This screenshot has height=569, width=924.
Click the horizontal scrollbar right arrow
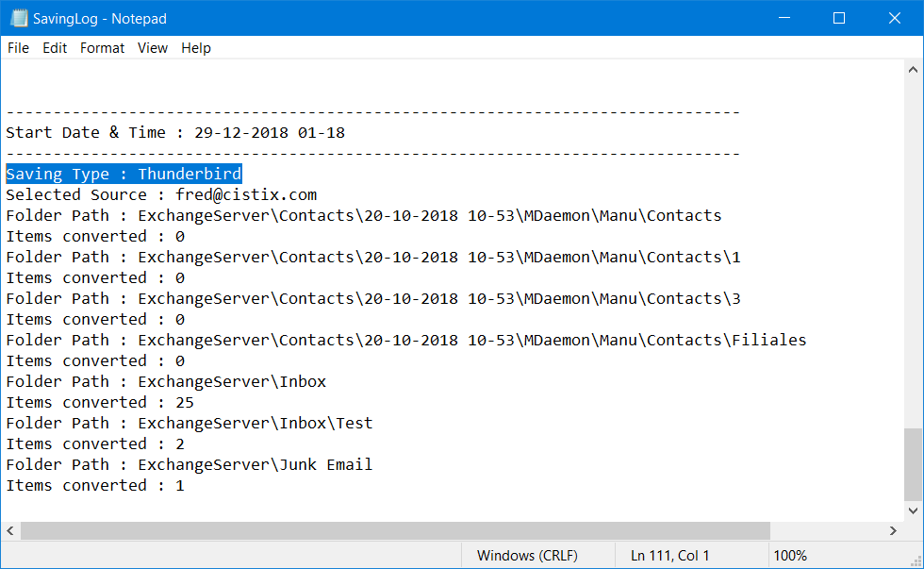pos(894,530)
